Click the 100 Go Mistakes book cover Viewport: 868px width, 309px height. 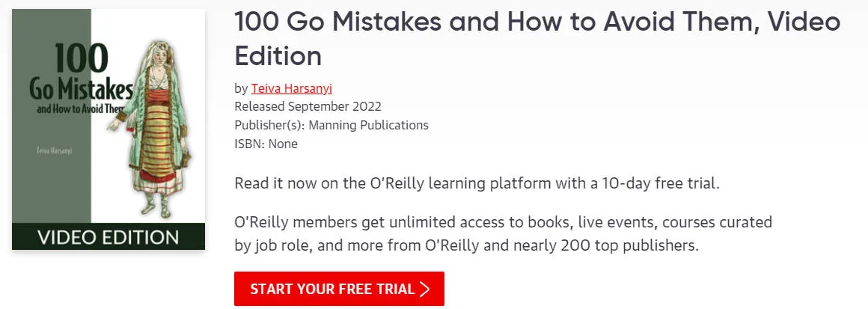coord(109,129)
